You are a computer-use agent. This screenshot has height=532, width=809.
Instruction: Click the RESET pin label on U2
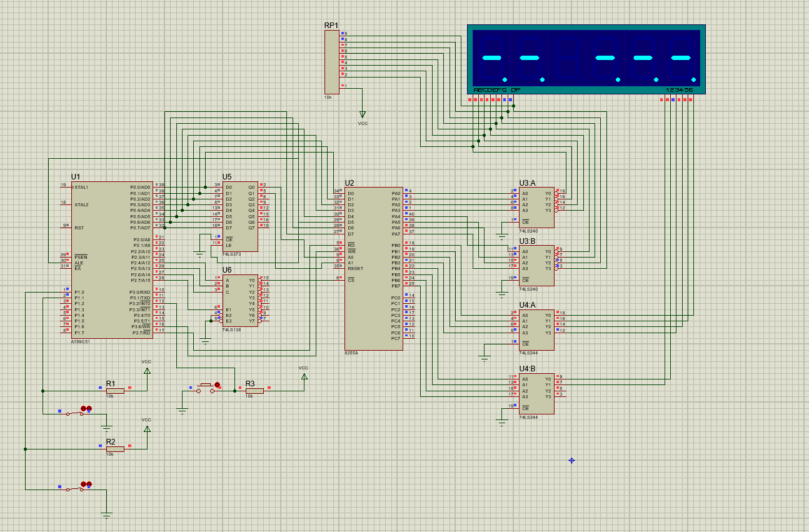click(355, 268)
